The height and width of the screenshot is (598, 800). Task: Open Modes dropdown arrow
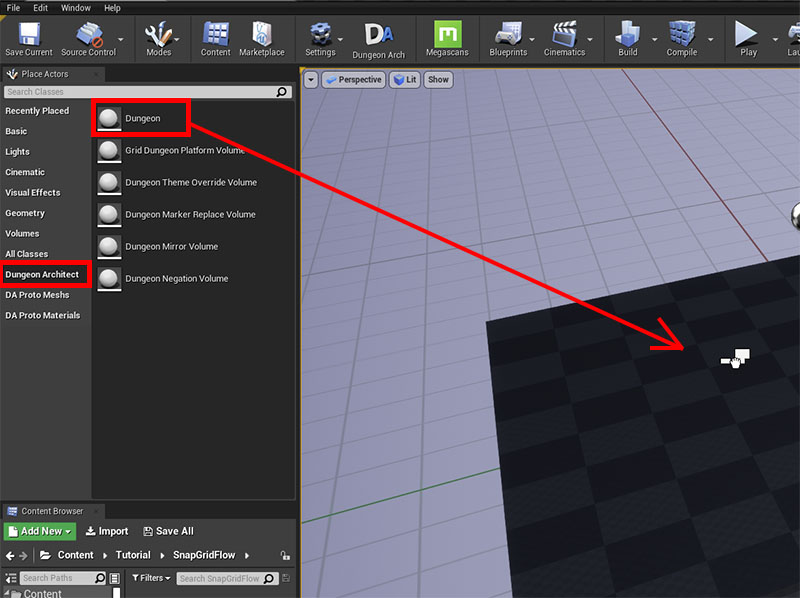[177, 39]
